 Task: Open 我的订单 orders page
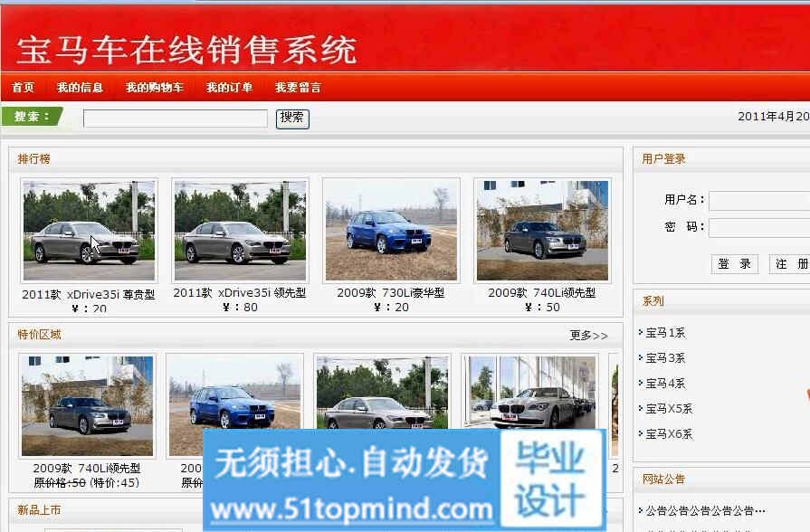tap(229, 87)
